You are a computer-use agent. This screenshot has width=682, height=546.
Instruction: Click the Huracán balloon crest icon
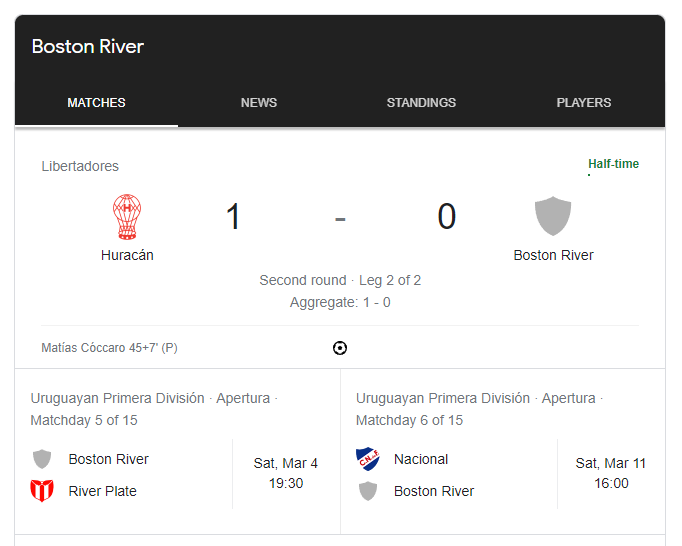coord(127,217)
